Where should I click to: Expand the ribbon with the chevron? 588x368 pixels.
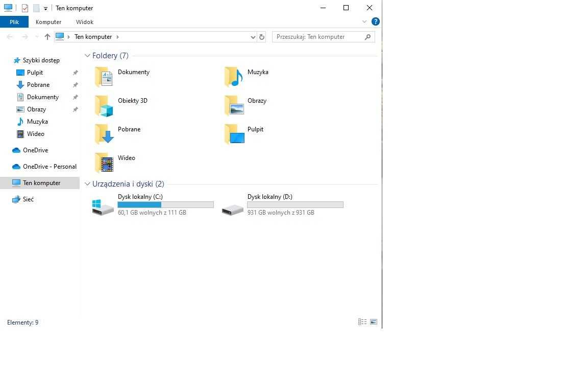click(x=364, y=22)
